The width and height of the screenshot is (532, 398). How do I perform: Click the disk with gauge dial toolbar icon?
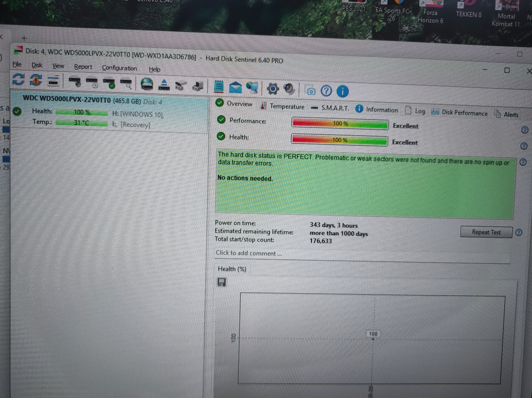click(75, 82)
